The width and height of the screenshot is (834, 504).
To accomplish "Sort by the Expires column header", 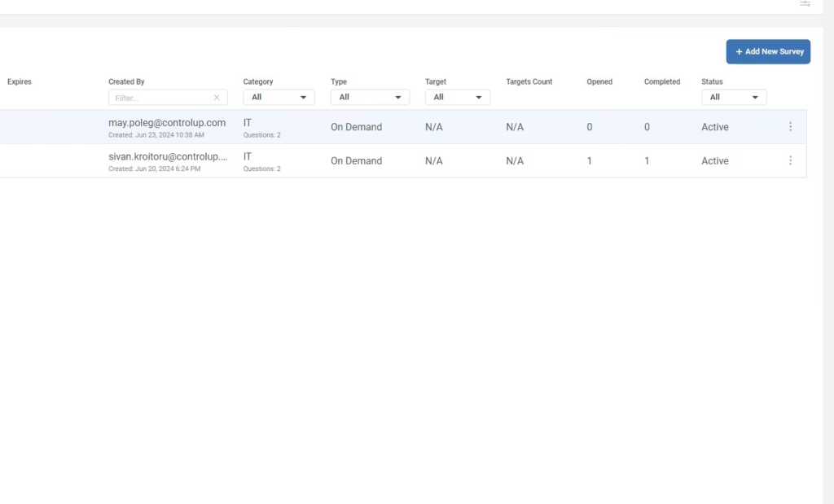I will pyautogui.click(x=20, y=82).
